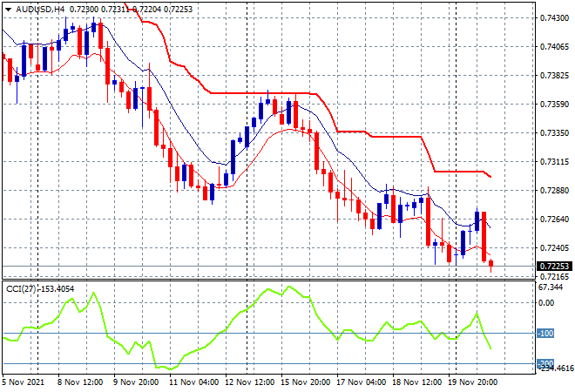This screenshot has height=392, width=575.
Task: Click the 9 Nov 20:00 time label
Action: pos(136,382)
